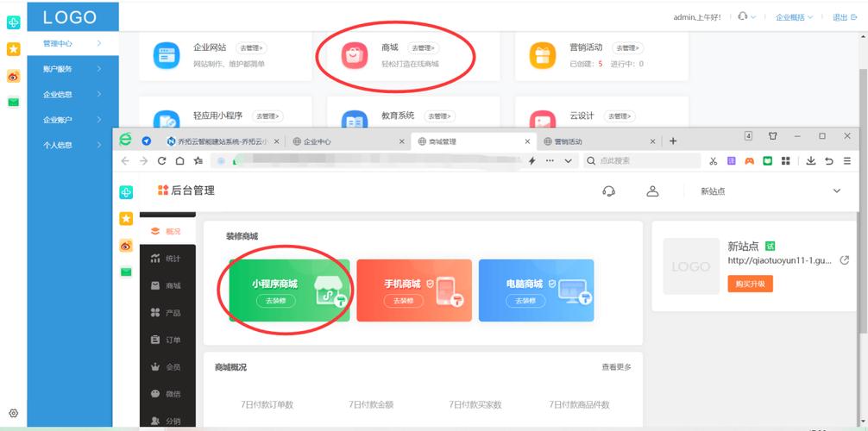The image size is (868, 431).
Task: Click the Weibo eye icon in back window rail
Action: coord(14,77)
